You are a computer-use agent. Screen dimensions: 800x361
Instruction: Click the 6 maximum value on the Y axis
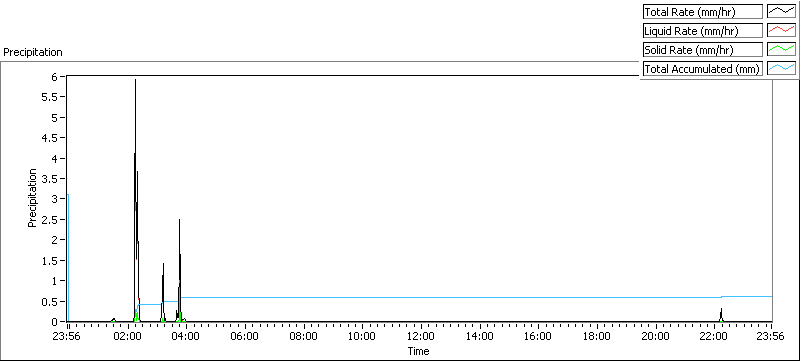[62, 76]
